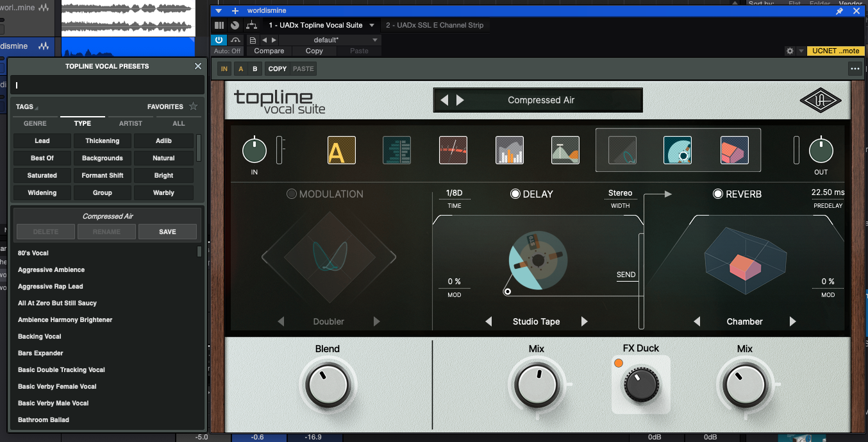
Task: Switch to next modulation type after Doubler
Action: pyautogui.click(x=376, y=321)
